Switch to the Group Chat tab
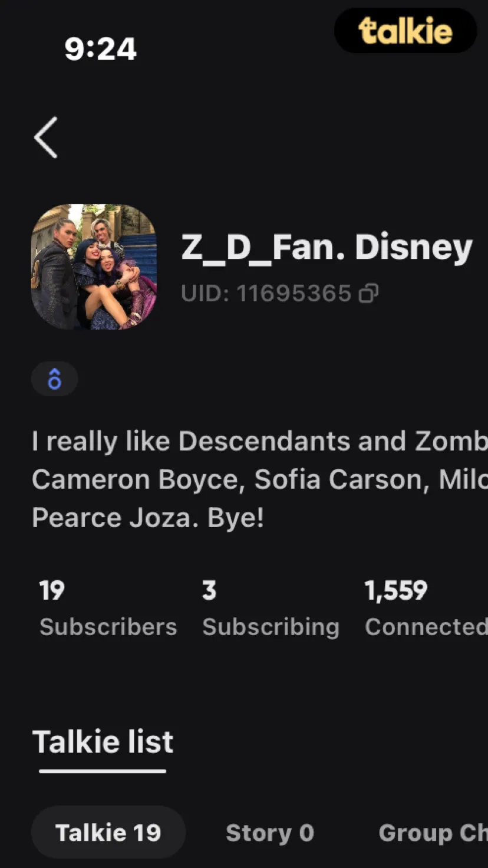The width and height of the screenshot is (488, 868). tap(433, 833)
